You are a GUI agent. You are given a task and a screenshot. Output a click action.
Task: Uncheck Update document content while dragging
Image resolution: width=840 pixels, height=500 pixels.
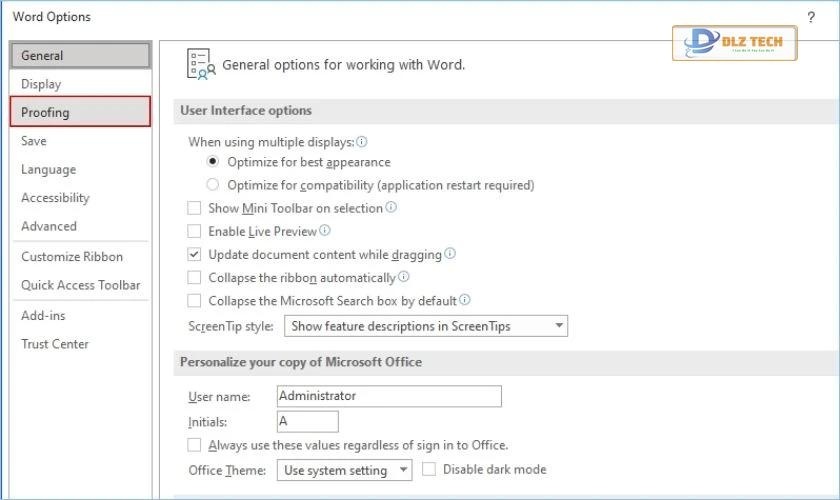tap(194, 255)
